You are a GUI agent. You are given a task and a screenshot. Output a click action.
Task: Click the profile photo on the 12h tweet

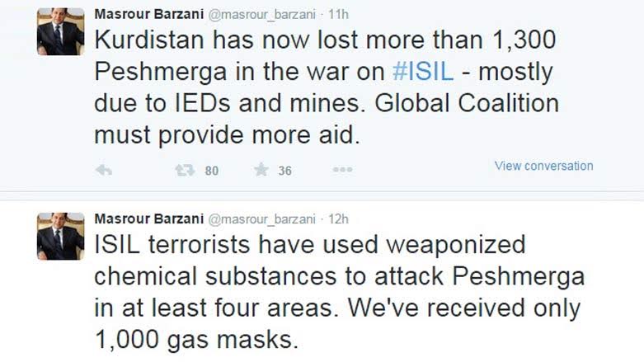click(60, 236)
